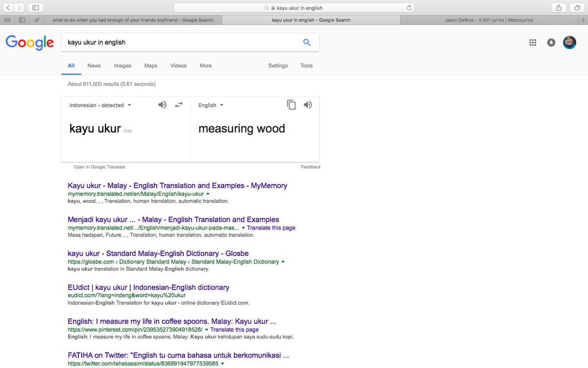
Task: Click the About 611,000 results text
Action: pos(112,84)
